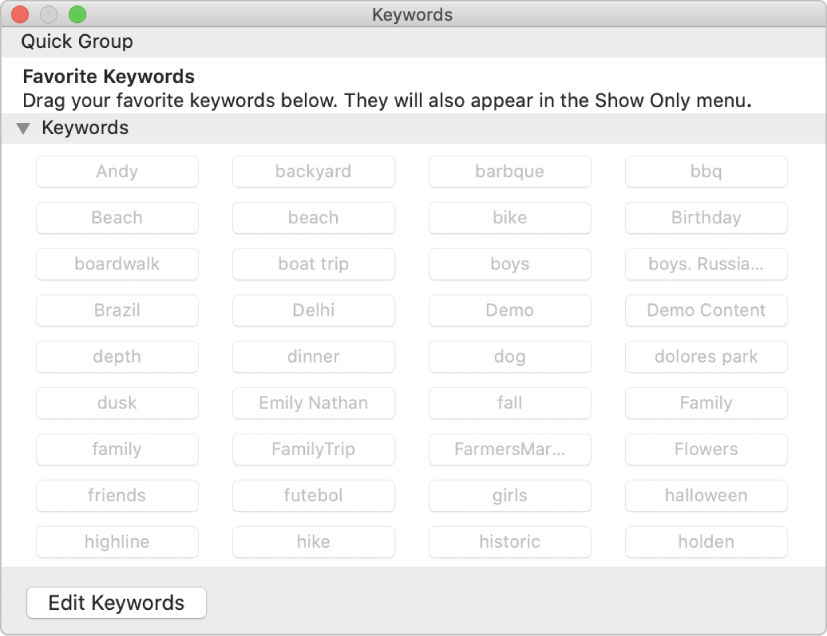Zoom the Keywords window with green button
The image size is (827, 636).
(78, 14)
